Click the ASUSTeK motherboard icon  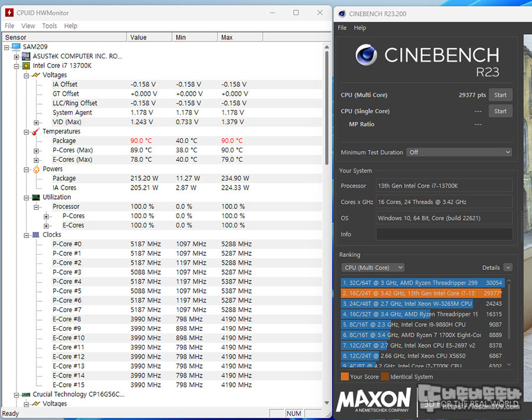[x=26, y=56]
